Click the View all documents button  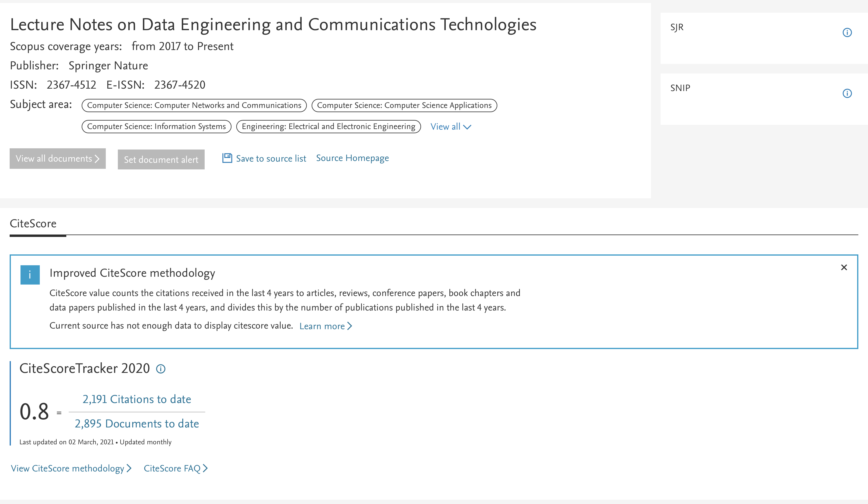(58, 158)
